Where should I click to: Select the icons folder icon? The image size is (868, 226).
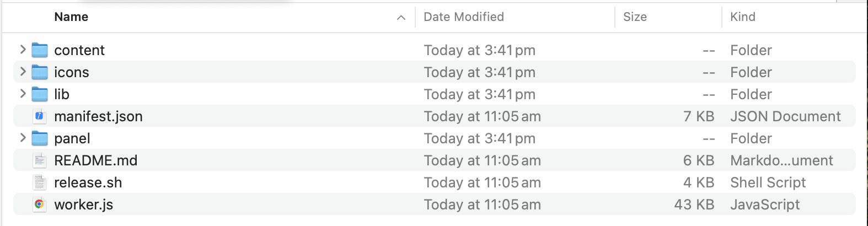40,72
